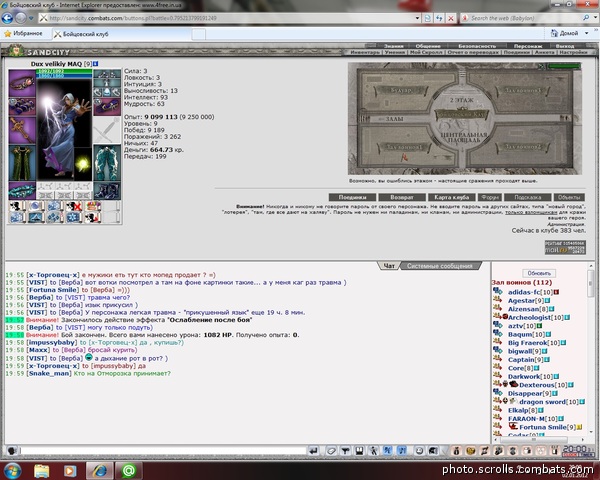Click the eraser clear chat icon
Screen dimensions: 600x480
coord(331,451)
